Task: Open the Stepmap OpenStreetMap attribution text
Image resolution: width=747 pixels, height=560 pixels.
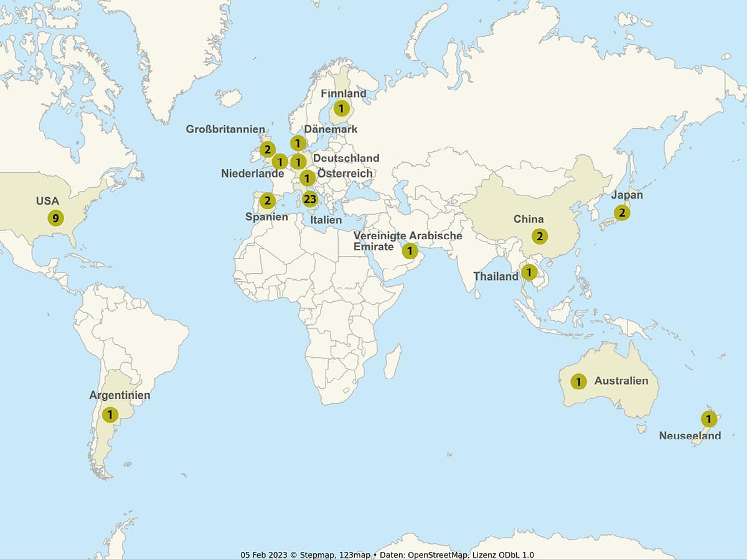Action: (x=387, y=555)
